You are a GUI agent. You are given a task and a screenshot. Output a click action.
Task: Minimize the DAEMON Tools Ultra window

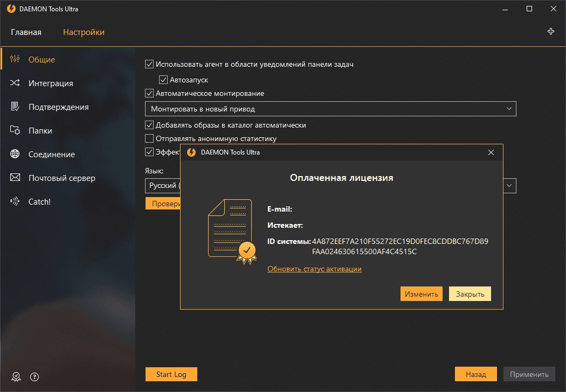[505, 9]
